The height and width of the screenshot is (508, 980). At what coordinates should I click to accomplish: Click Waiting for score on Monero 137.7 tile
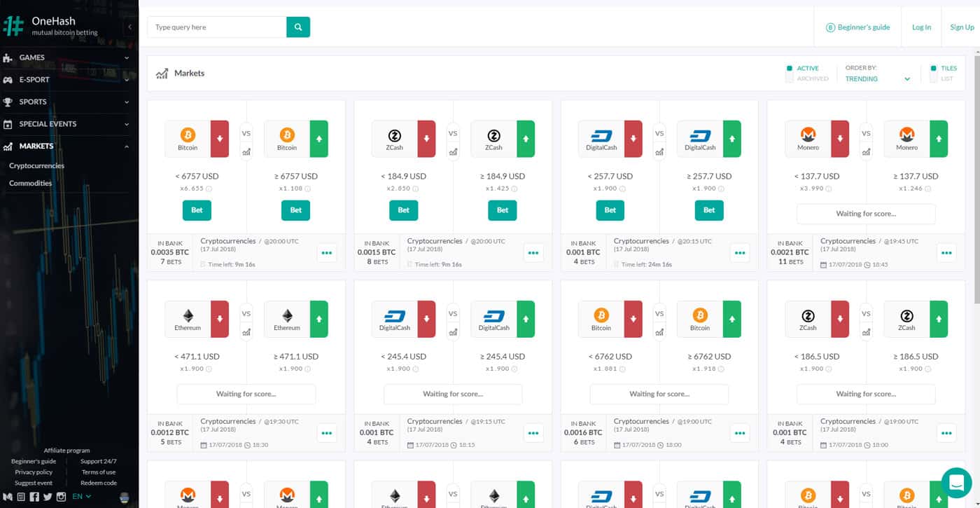(866, 214)
